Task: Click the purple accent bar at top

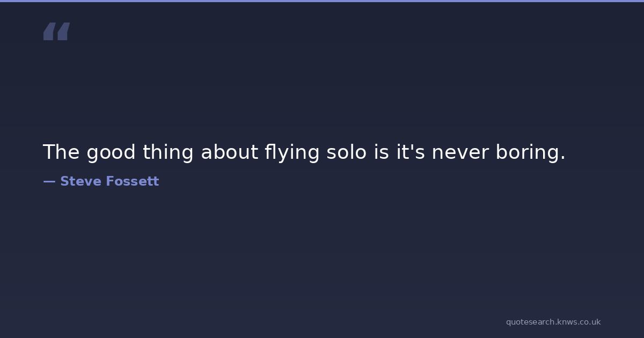Action: tap(322, 1)
